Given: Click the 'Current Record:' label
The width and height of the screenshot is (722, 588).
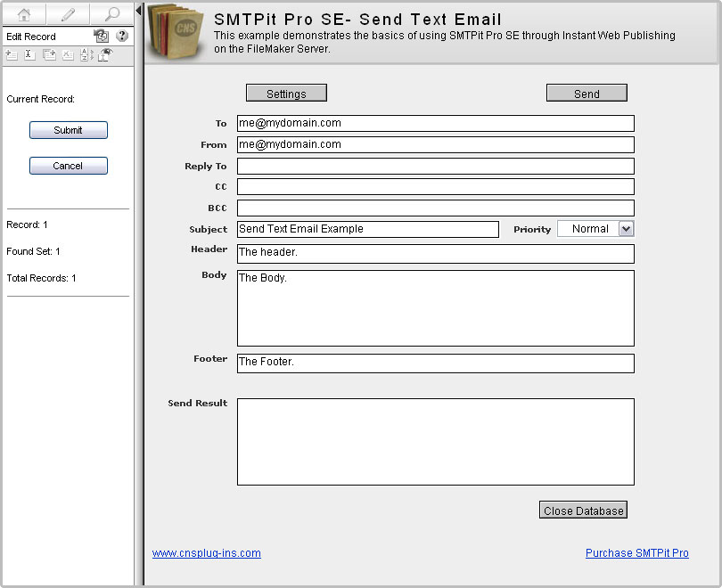Looking at the screenshot, I should tap(40, 99).
